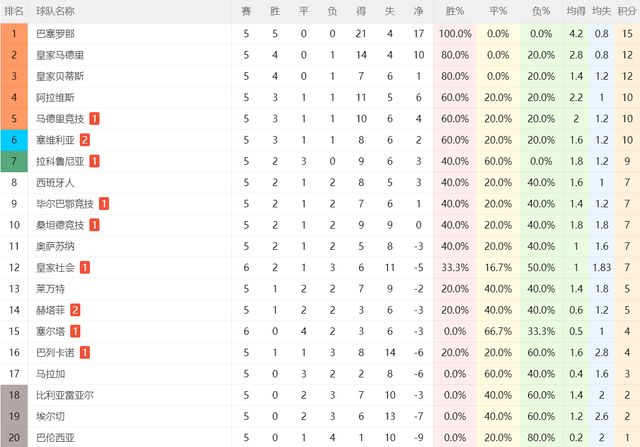Click red badge beside 塞尔塔
This screenshot has height=447, width=640.
coord(75,331)
